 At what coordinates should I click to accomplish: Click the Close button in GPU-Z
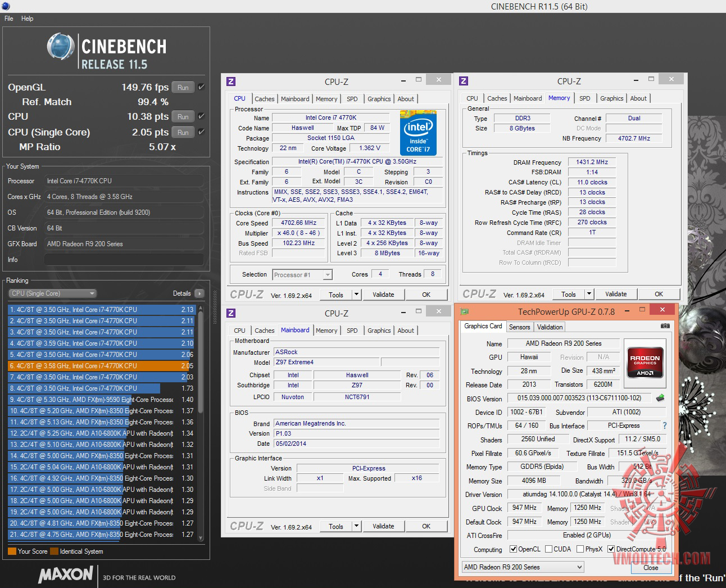(x=651, y=567)
